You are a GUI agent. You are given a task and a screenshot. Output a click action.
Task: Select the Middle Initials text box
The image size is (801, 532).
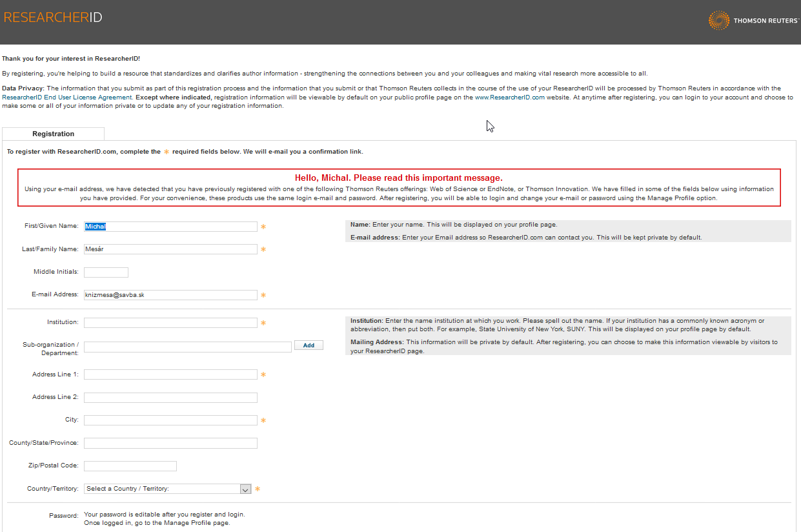[x=106, y=272]
